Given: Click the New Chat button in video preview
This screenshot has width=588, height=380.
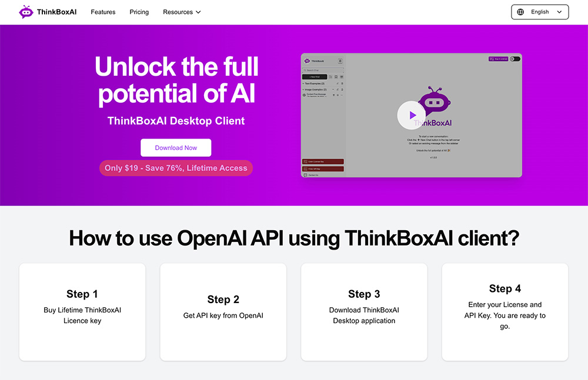Looking at the screenshot, I should [x=315, y=77].
